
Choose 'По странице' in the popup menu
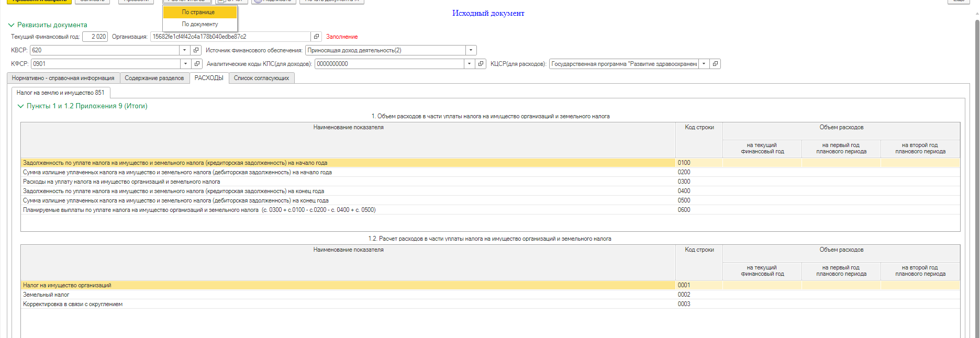[x=198, y=12]
